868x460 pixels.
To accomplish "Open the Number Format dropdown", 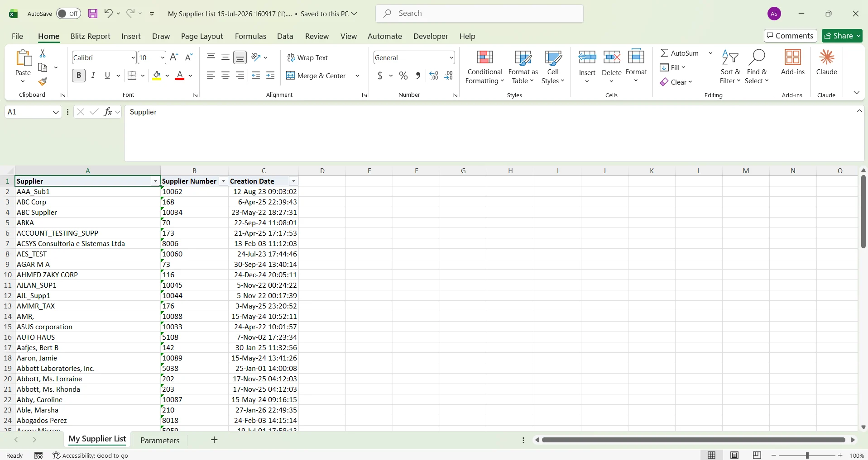I will point(451,57).
